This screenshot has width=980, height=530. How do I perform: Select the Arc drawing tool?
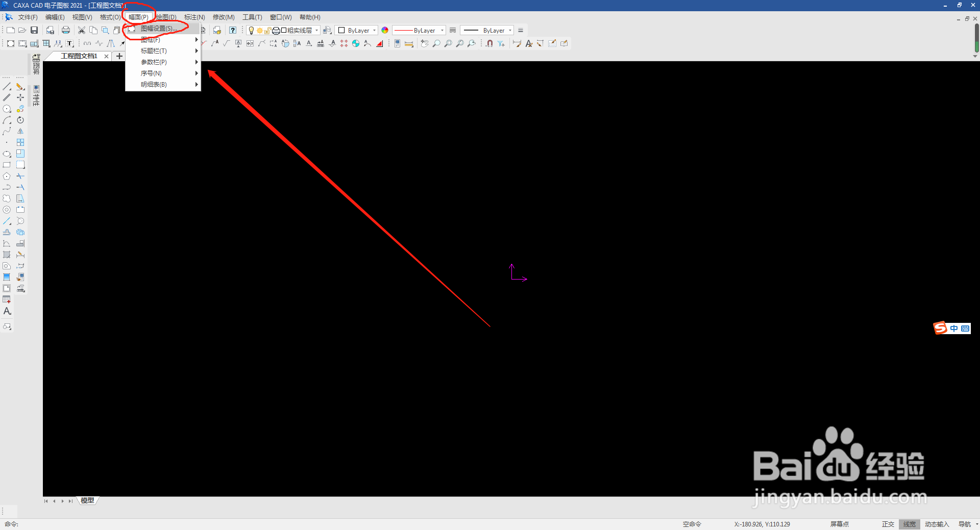(7, 120)
